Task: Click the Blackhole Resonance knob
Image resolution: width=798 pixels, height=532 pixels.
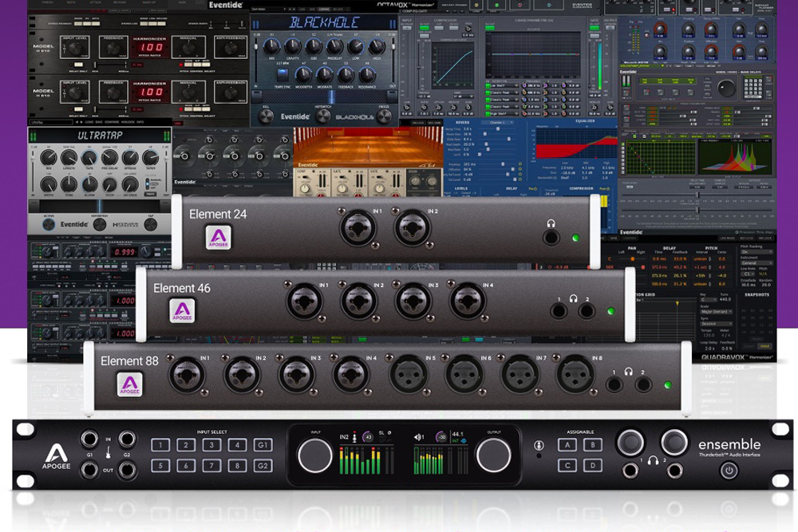Action: (x=366, y=75)
